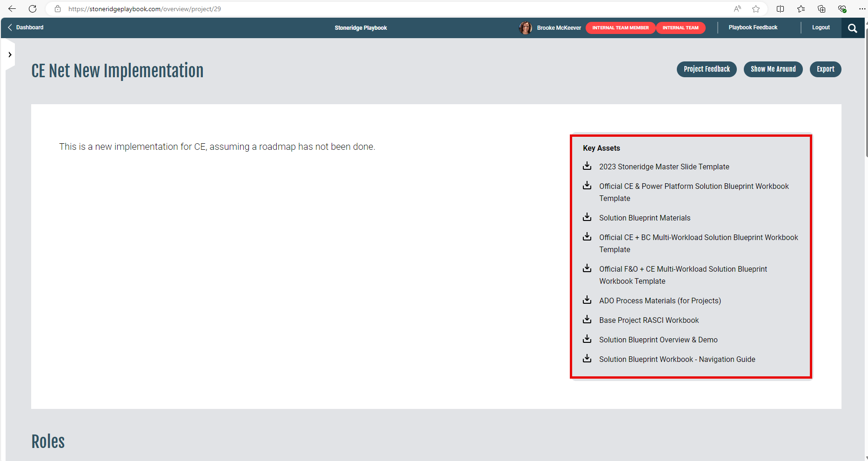The image size is (868, 461).
Task: Click Project Feedback button
Action: (707, 69)
